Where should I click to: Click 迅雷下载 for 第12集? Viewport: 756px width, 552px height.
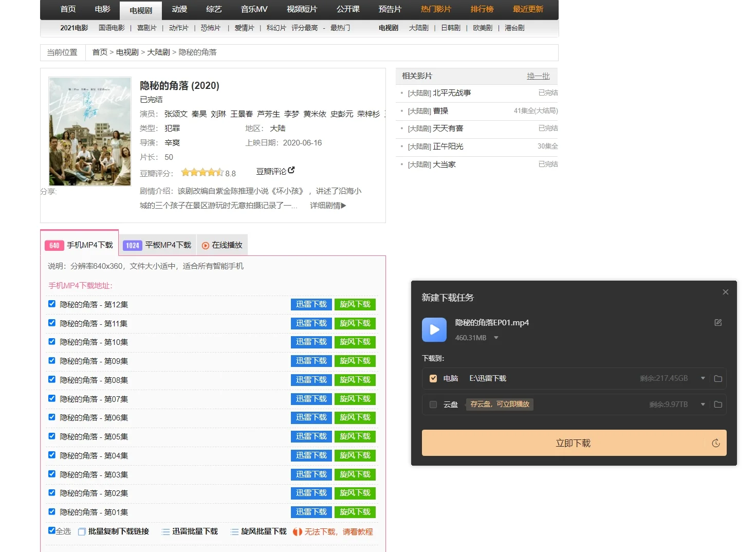[x=311, y=304]
